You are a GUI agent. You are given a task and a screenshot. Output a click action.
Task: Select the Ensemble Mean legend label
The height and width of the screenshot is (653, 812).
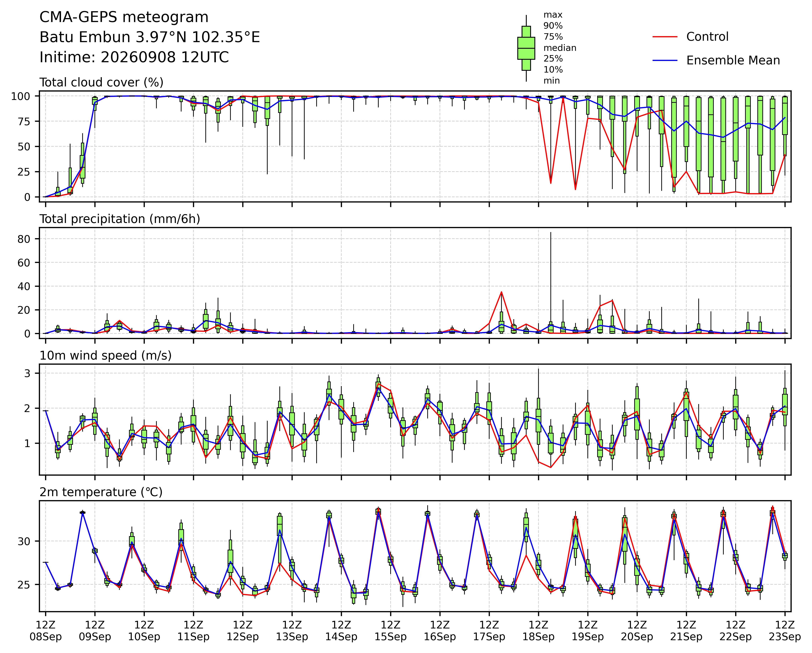(x=733, y=61)
